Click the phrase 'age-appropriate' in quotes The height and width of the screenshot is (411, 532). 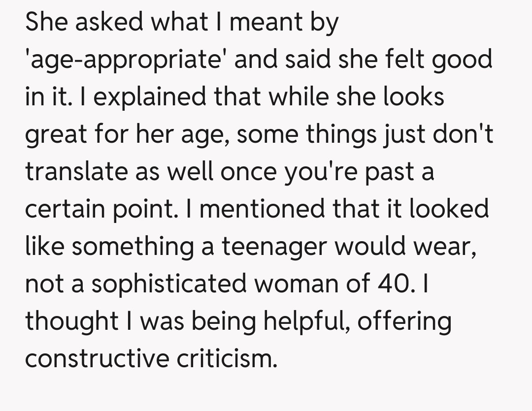[x=126, y=60]
